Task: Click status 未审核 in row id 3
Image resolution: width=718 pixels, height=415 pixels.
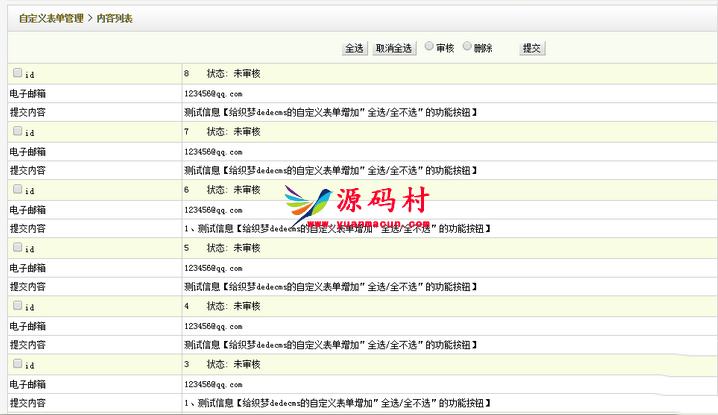Action: (247, 365)
